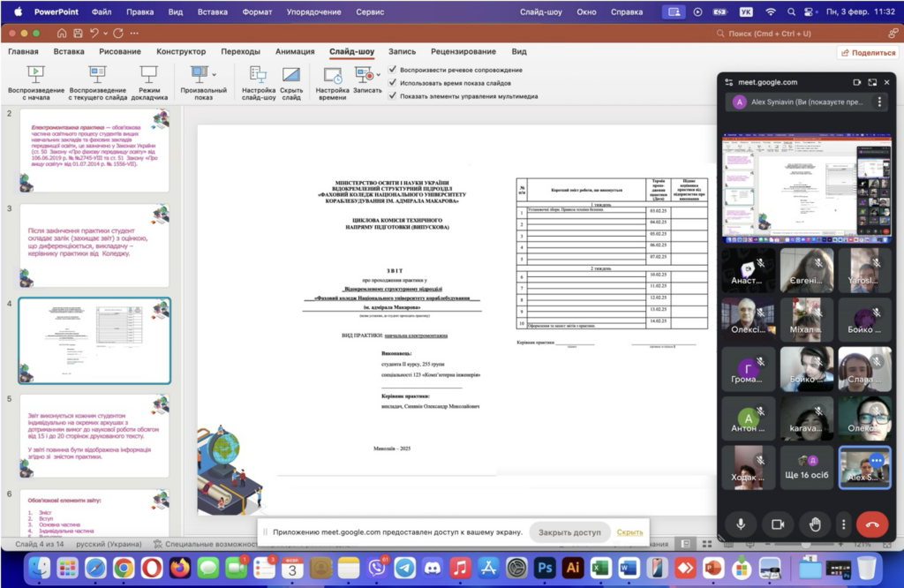
Task: Open site settings icon beside meet.google.com
Action: coord(728,82)
